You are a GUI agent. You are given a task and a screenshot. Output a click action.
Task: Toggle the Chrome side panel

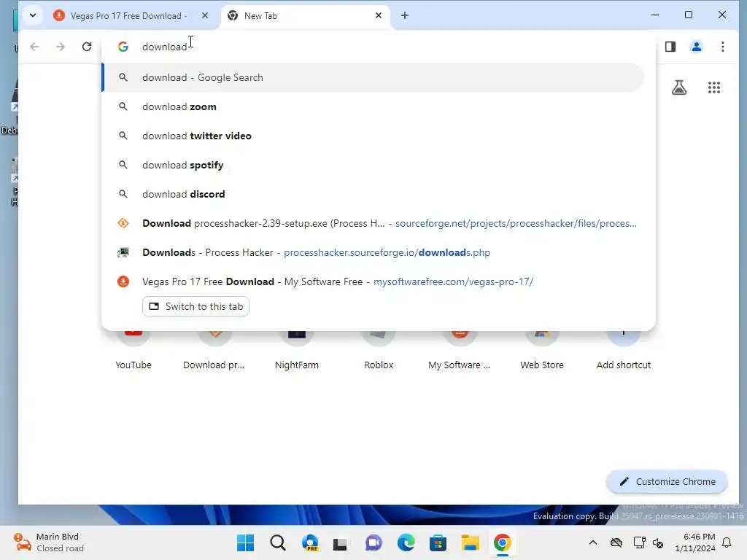[x=670, y=47]
